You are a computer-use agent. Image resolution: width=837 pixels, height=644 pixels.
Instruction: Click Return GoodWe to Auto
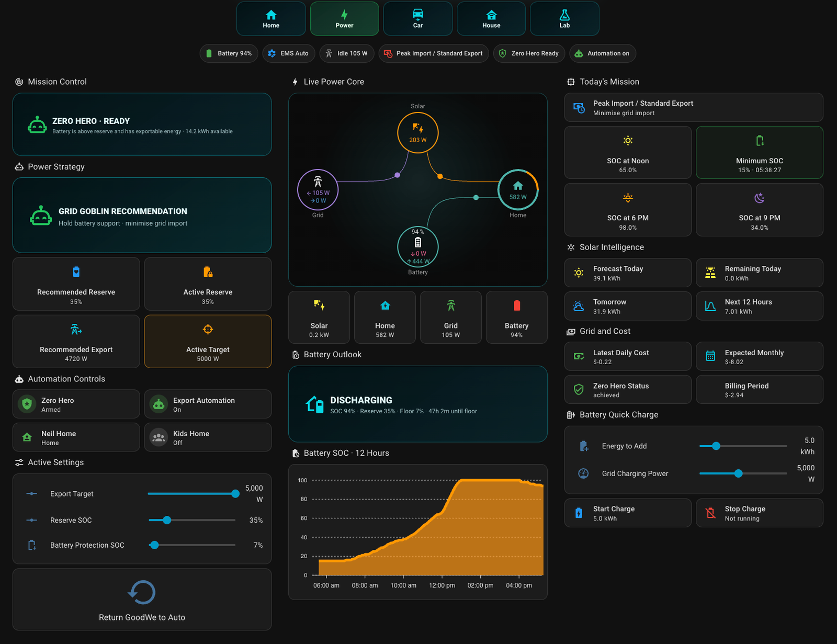click(142, 600)
